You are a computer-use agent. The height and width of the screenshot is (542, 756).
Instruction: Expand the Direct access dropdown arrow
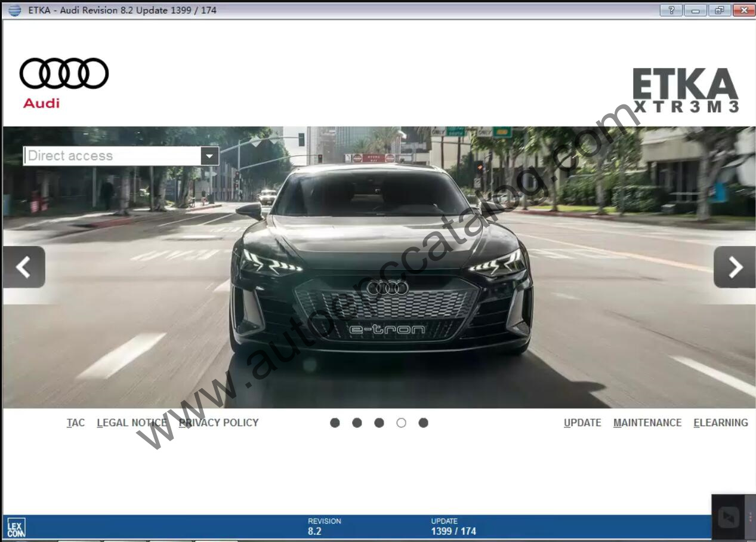coord(209,156)
